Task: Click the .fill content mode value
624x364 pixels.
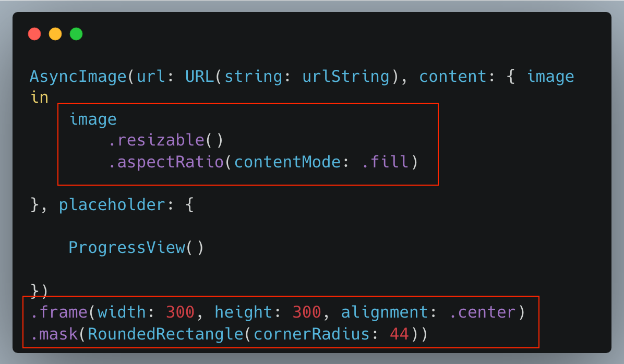Action: pyautogui.click(x=385, y=162)
